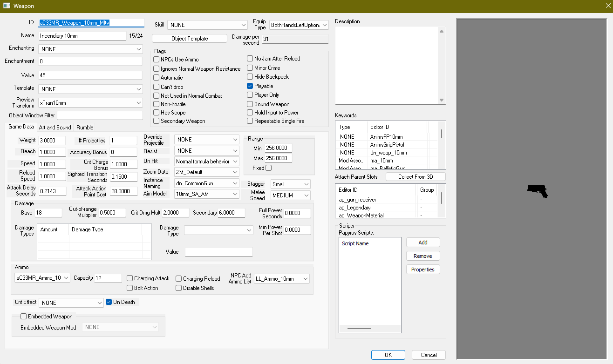This screenshot has height=364, width=613.
Task: Toggle the Minor Crime checkbox
Action: click(x=250, y=68)
